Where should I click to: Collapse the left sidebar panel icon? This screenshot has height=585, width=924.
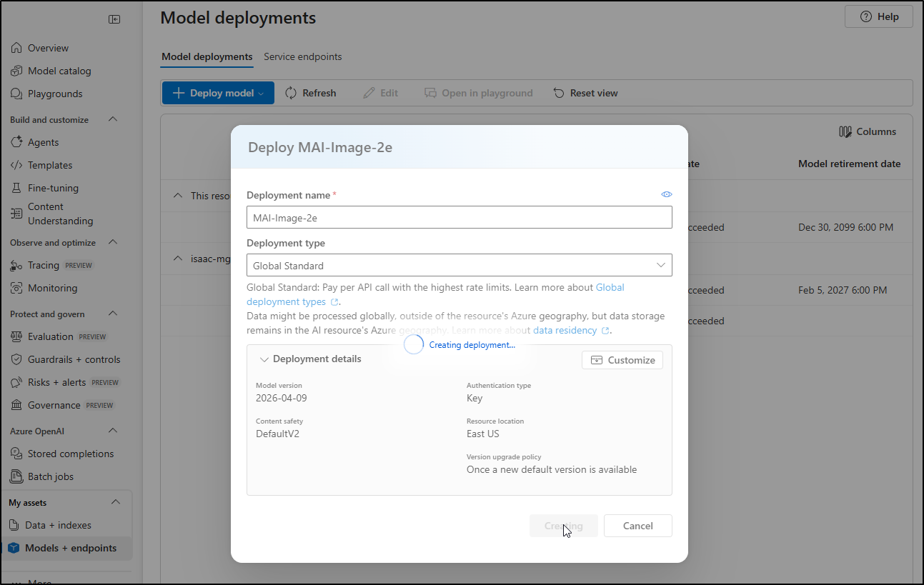pos(114,19)
